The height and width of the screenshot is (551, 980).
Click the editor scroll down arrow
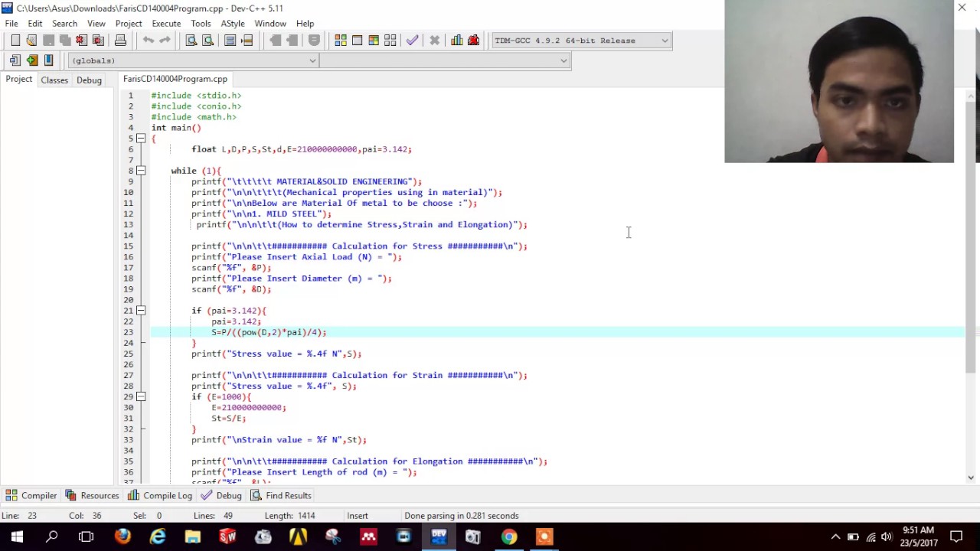coord(971,478)
